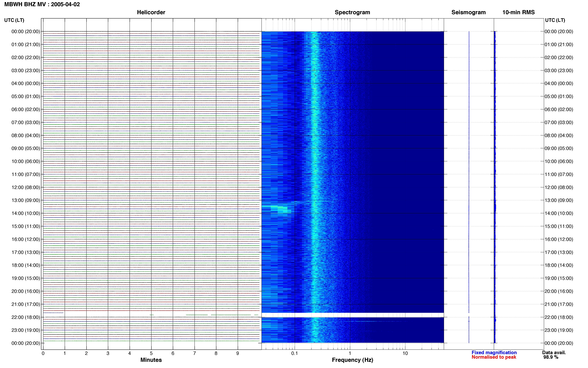The height and width of the screenshot is (368, 588).
Task: Click the RMS-side 05:00 (01:00) time label
Action: tap(559, 96)
